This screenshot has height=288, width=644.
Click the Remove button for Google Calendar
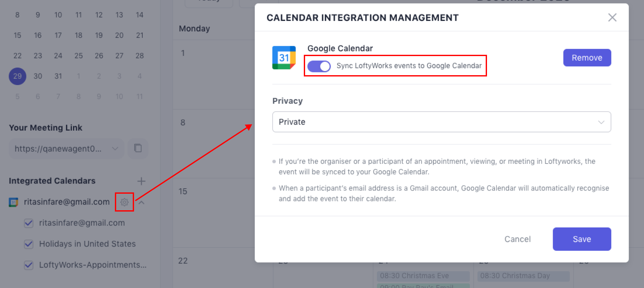[x=587, y=58]
